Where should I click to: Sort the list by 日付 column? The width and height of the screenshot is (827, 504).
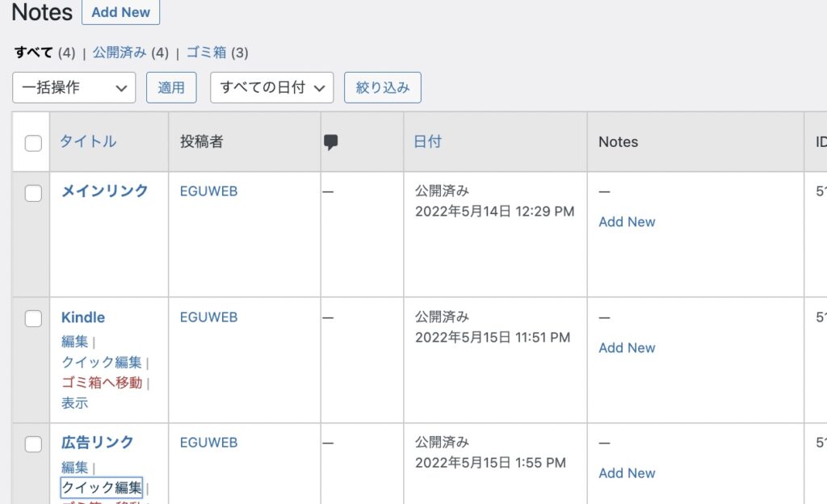(x=427, y=141)
